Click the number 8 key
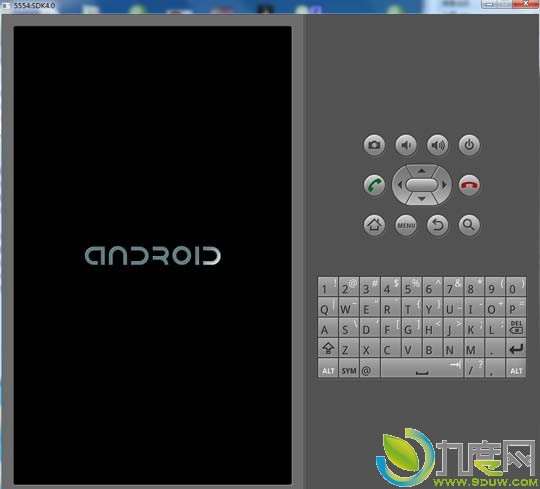This screenshot has width=540, height=489. (x=474, y=287)
